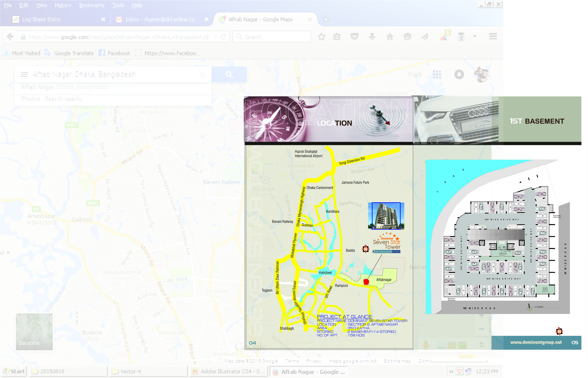Screen dimensions: 588x378
Task: Click the network computers tray icon
Action: tap(468, 371)
